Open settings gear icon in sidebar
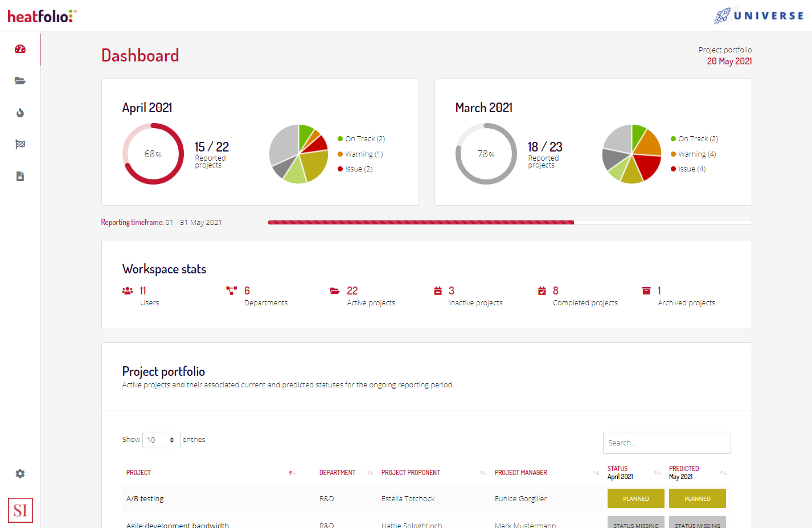The image size is (812, 528). 20,474
